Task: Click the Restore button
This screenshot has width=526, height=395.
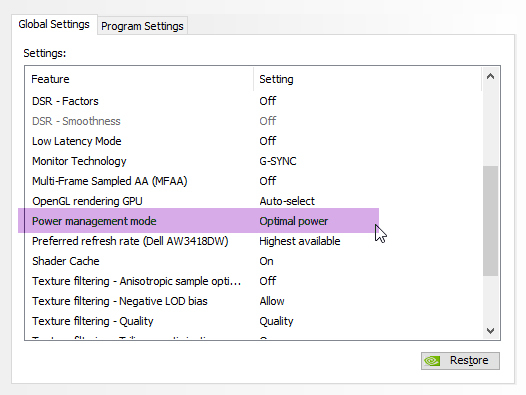Action: 460,361
